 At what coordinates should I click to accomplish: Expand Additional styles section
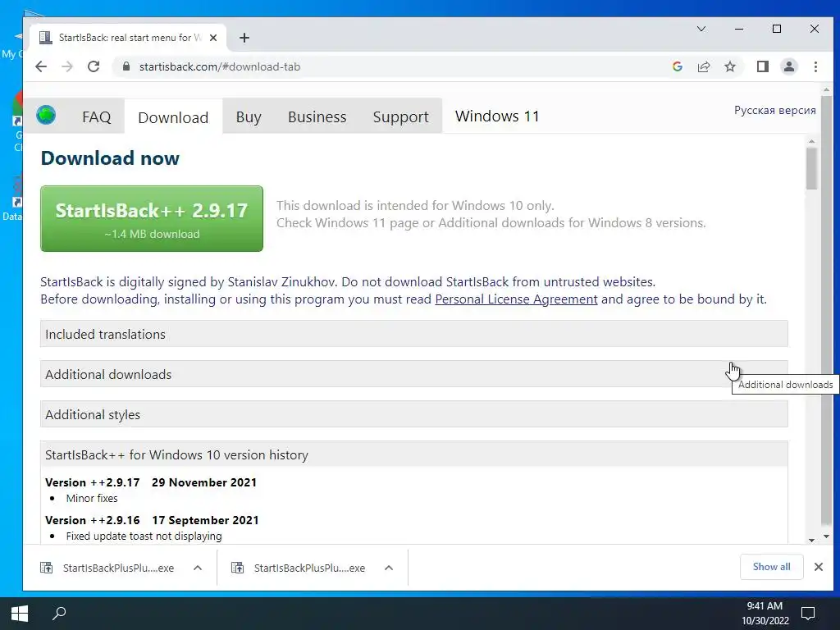(x=414, y=414)
